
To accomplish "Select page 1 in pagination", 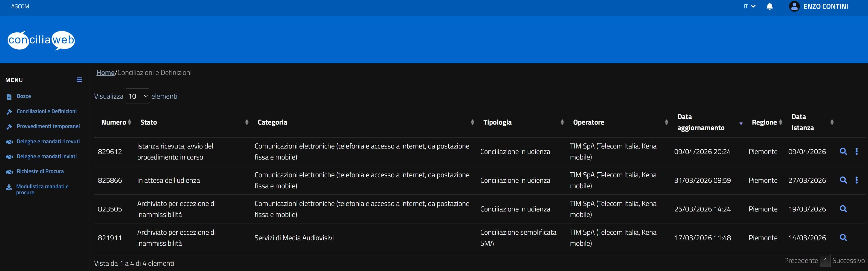I will click(x=825, y=261).
